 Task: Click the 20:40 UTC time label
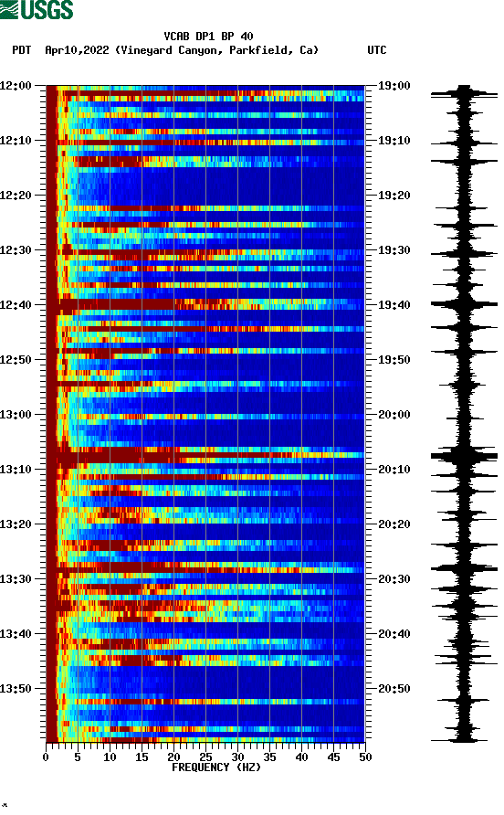click(x=394, y=634)
